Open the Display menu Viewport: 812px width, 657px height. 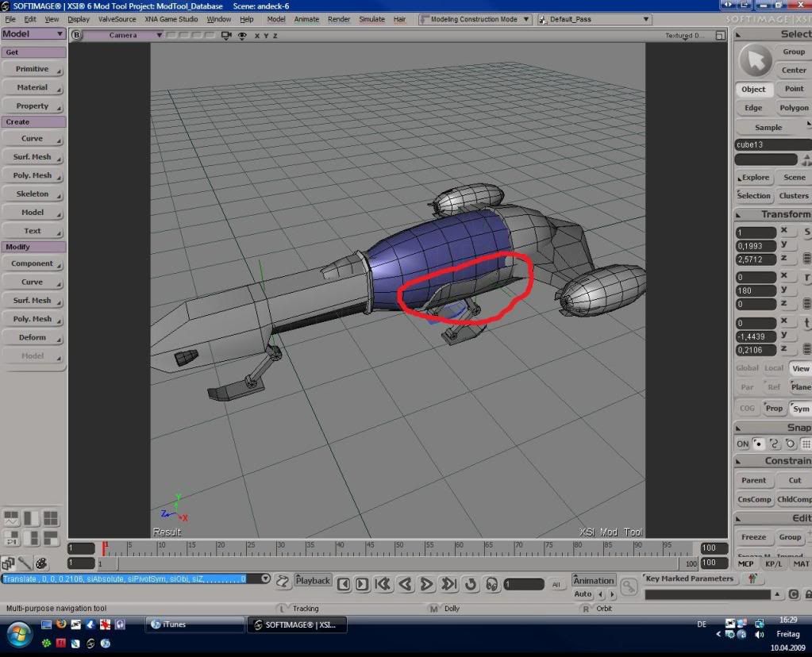coord(79,19)
